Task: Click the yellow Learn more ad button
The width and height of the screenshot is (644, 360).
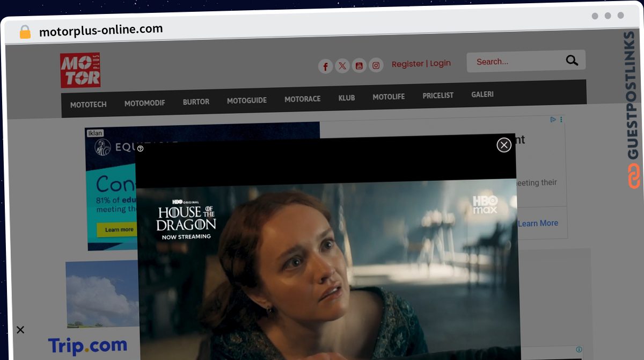Action: click(x=119, y=229)
